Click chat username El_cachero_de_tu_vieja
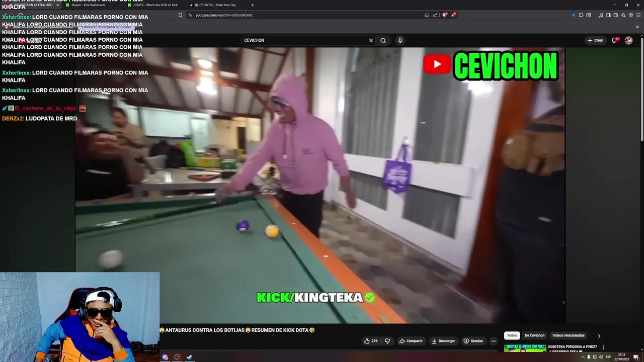The width and height of the screenshot is (644, 362). tap(45, 108)
